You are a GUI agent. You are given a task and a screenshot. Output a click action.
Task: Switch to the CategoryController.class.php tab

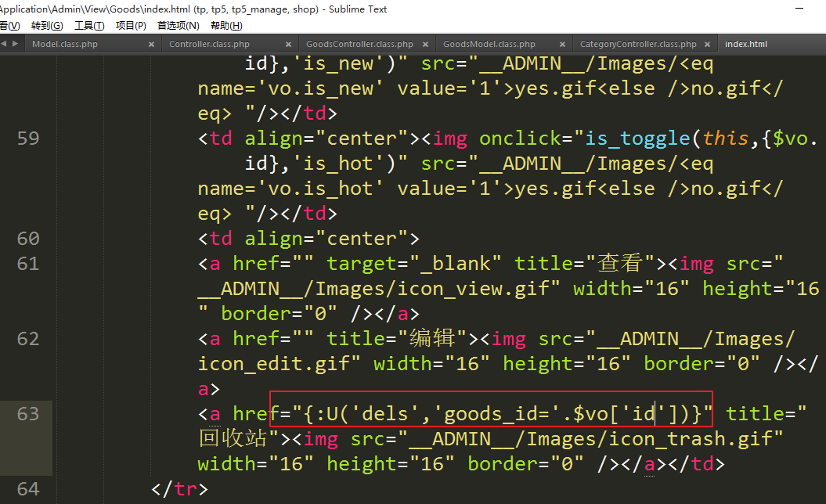[x=638, y=45]
